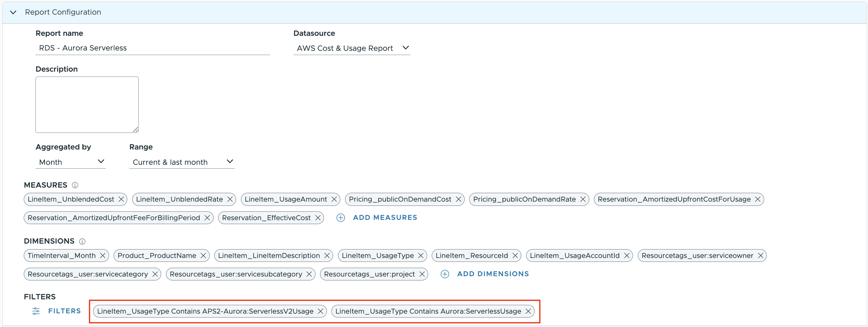Remove Reservation_AmortizedUpfrontFeeForBillingPeriod measure
The height and width of the screenshot is (327, 868).
207,218
